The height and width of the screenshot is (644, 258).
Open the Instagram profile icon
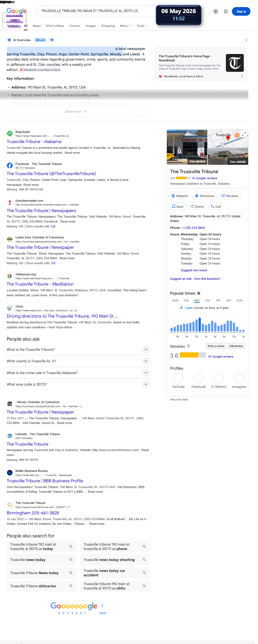coord(239,378)
